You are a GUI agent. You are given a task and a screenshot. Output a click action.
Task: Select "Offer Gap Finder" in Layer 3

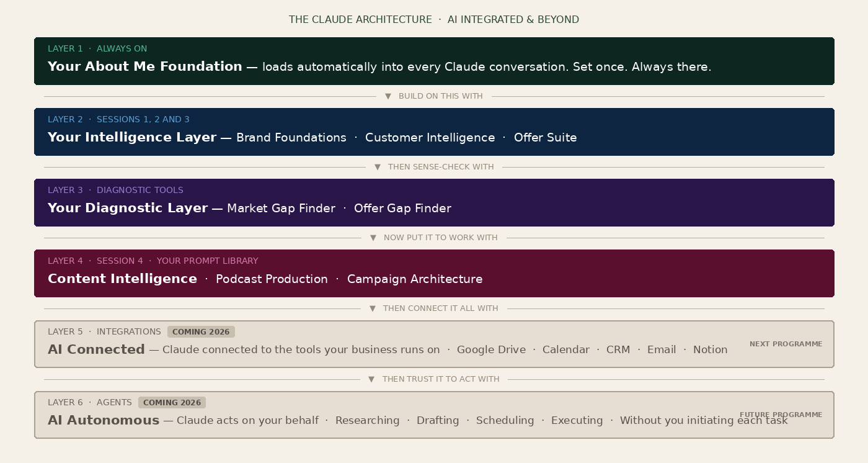tap(402, 209)
